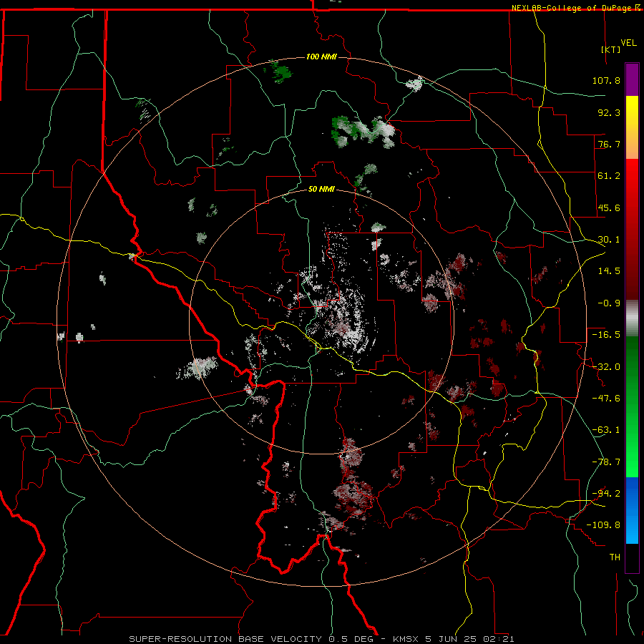This screenshot has width=644, height=644.
Task: Click the 100 NMI range ring label
Action: (321, 57)
